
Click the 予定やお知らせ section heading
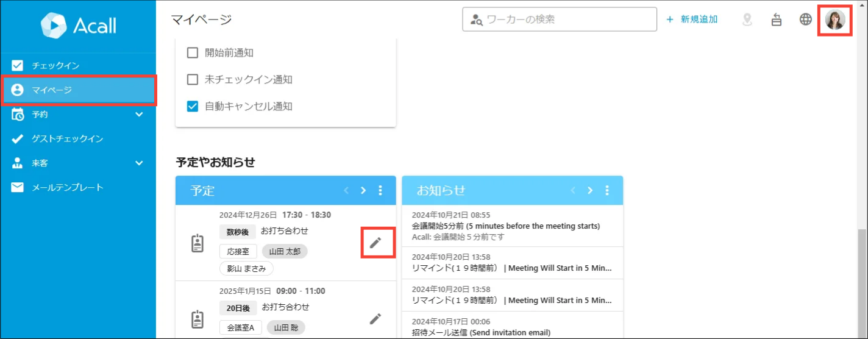tap(215, 162)
